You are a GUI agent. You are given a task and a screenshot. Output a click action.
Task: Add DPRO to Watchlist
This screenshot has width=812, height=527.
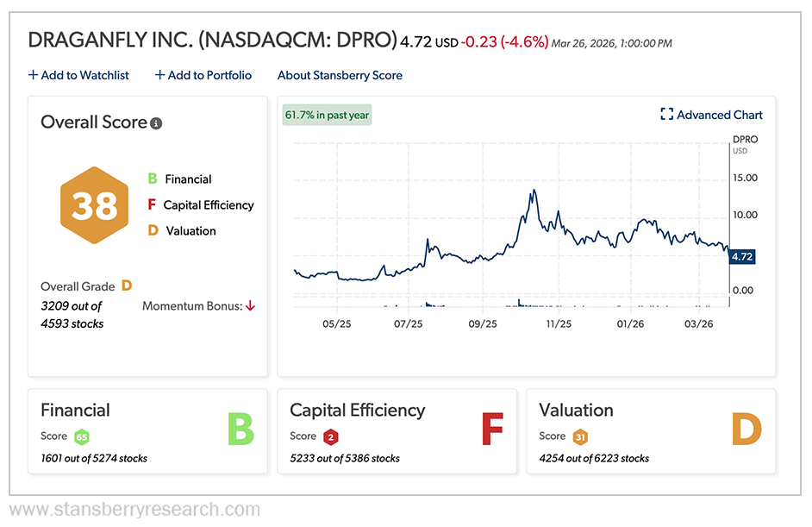[x=78, y=75]
